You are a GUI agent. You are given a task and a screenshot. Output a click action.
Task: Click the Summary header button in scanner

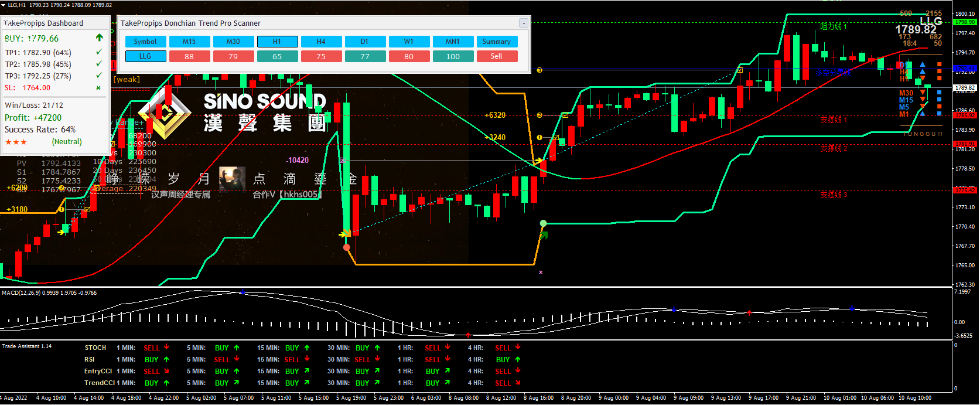497,42
